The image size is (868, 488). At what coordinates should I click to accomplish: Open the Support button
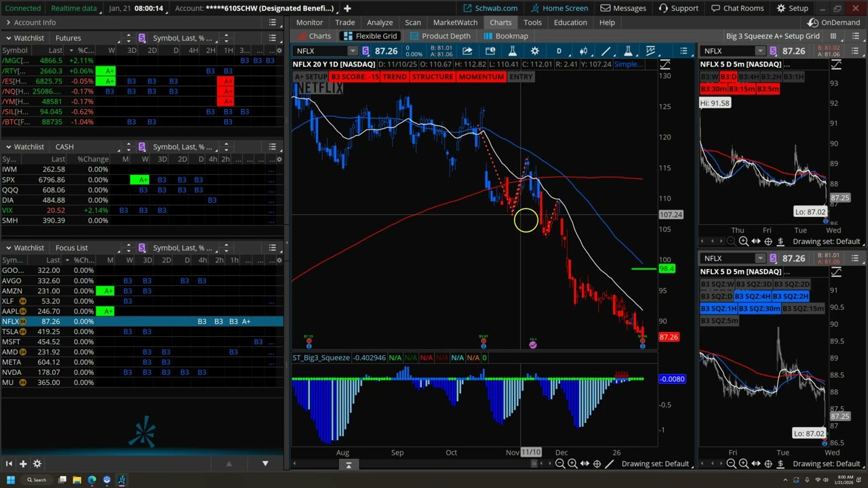tap(678, 8)
